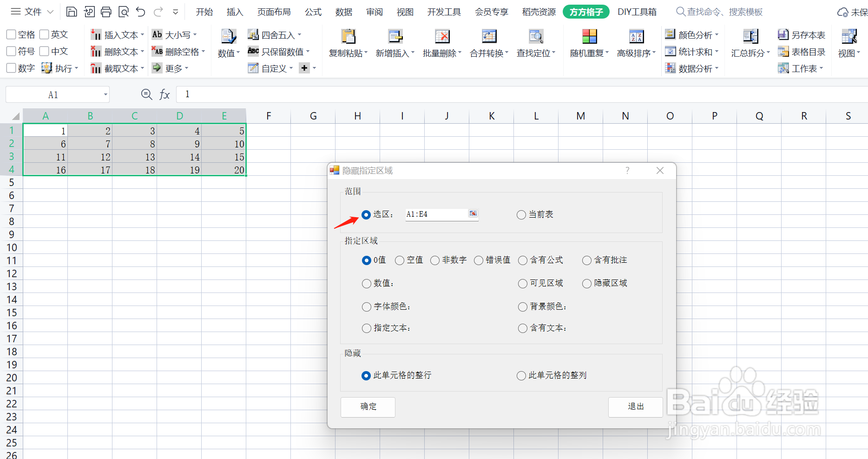Viewport: 868px width, 459px height.
Task: Click the save file icon
Action: (72, 12)
